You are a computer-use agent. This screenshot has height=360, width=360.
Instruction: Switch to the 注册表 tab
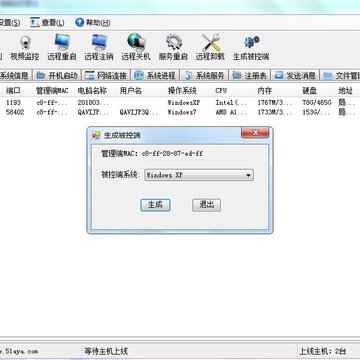pyautogui.click(x=250, y=76)
